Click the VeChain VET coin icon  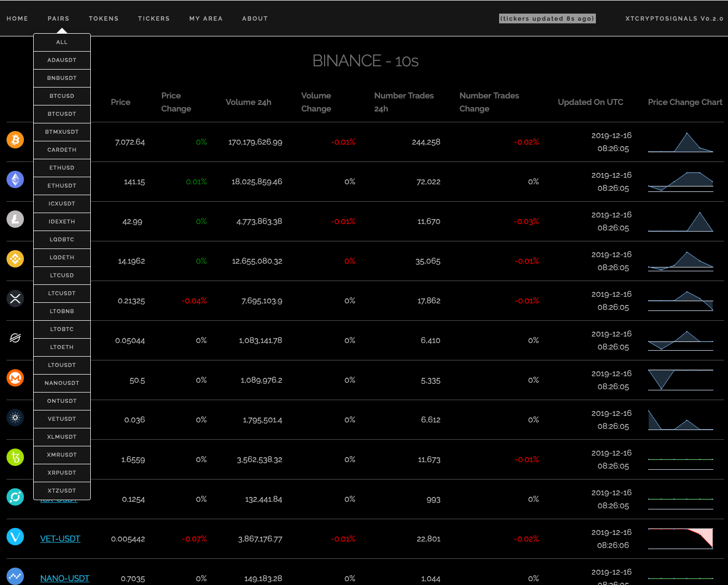pyautogui.click(x=15, y=537)
